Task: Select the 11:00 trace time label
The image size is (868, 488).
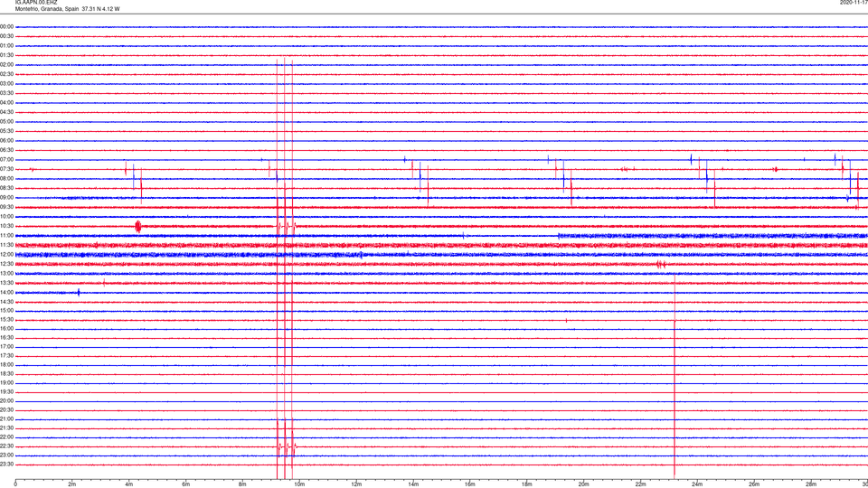Action: pyautogui.click(x=6, y=236)
